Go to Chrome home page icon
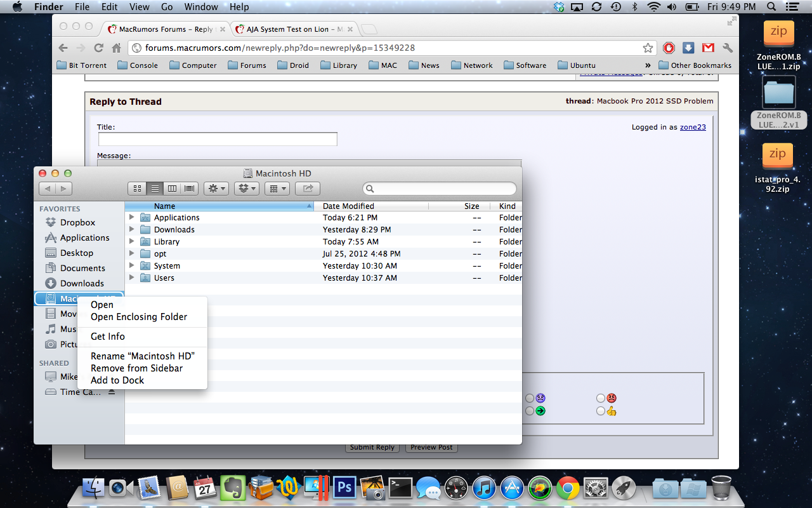Image resolution: width=812 pixels, height=508 pixels. coord(116,48)
